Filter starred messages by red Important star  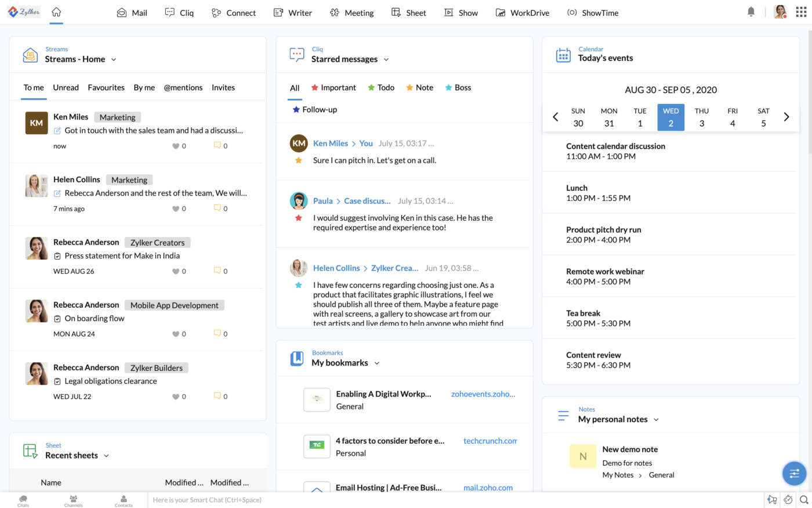click(333, 88)
